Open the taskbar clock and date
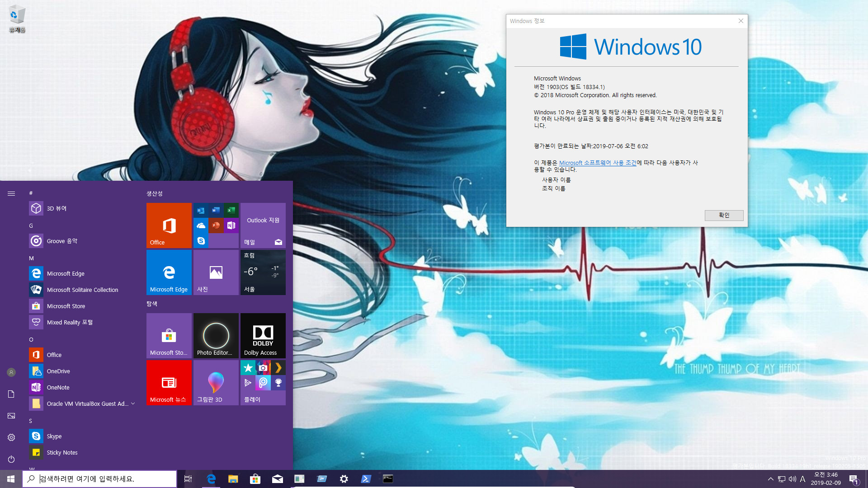The image size is (868, 488). pos(826,479)
